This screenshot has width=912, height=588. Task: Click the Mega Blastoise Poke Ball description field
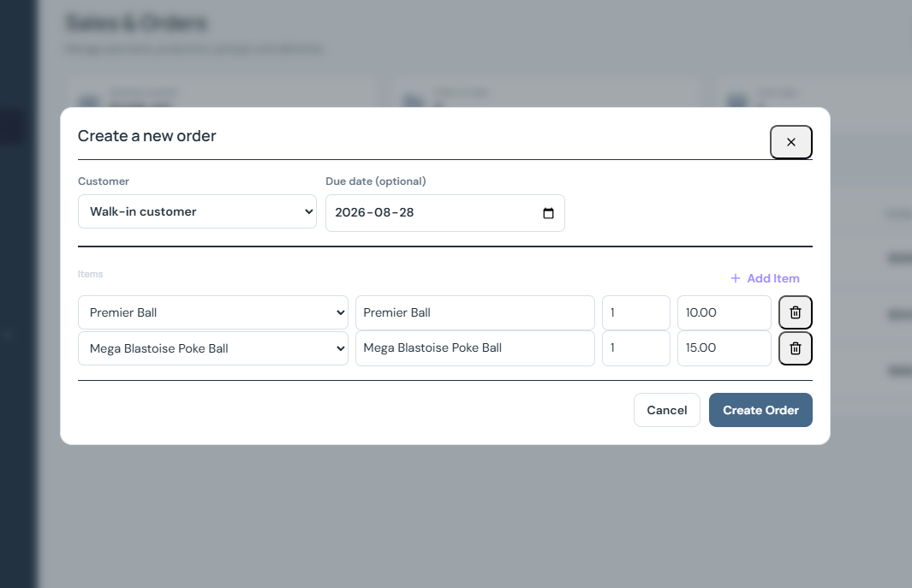(475, 347)
